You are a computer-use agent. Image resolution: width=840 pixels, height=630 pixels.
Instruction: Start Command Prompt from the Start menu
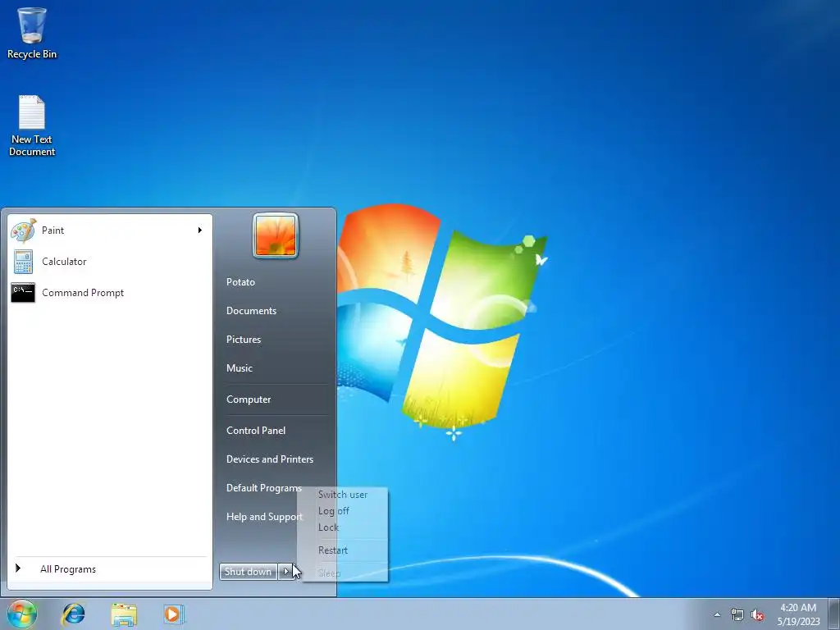pos(109,293)
